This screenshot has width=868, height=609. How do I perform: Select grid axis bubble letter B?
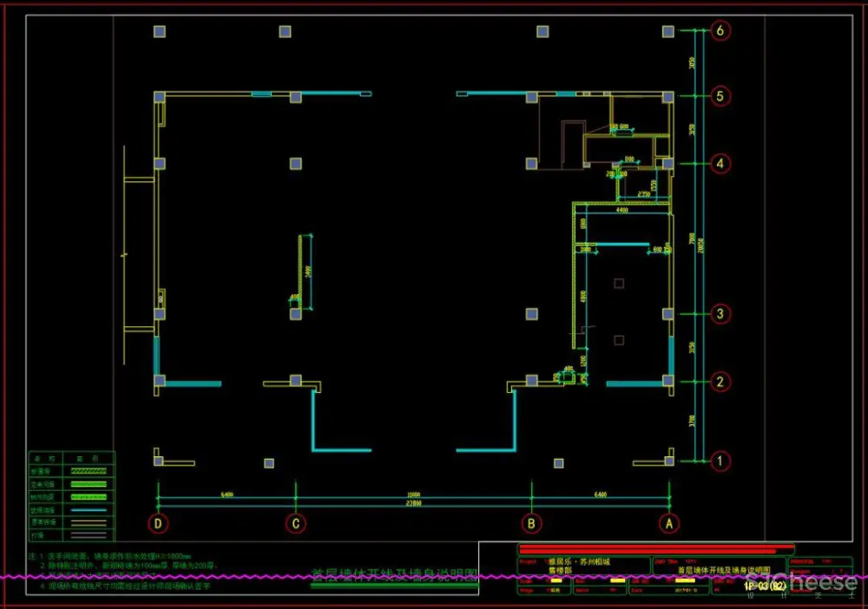click(530, 523)
